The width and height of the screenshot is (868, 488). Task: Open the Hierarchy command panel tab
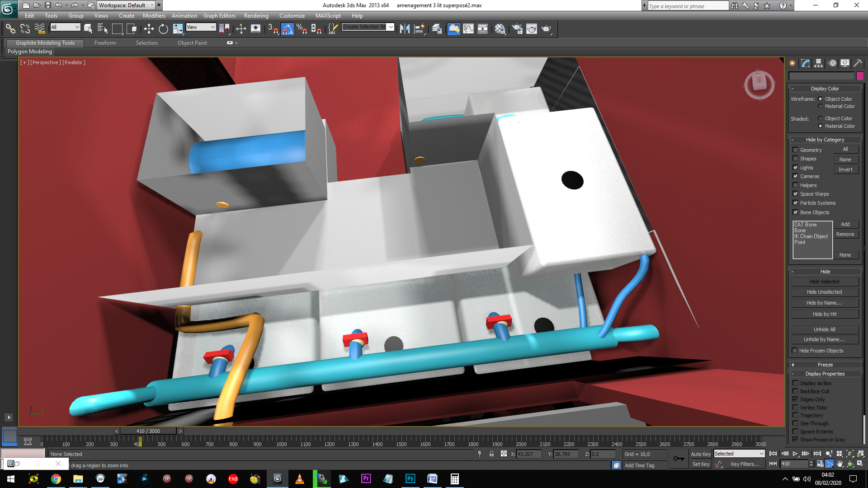(x=819, y=64)
